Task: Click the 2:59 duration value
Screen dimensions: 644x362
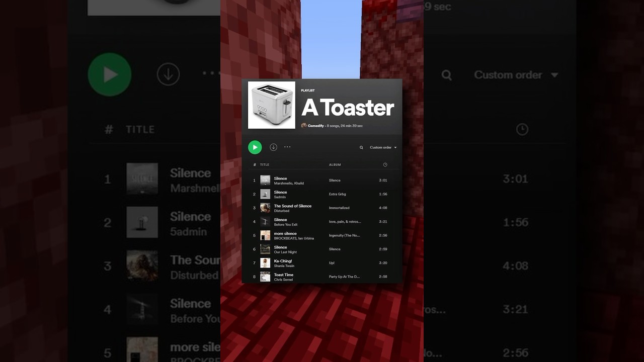Action: tap(383, 249)
